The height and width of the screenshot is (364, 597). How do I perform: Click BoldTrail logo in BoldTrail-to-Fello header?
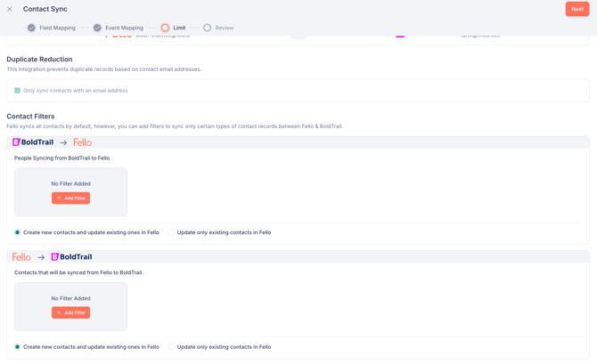(x=33, y=142)
